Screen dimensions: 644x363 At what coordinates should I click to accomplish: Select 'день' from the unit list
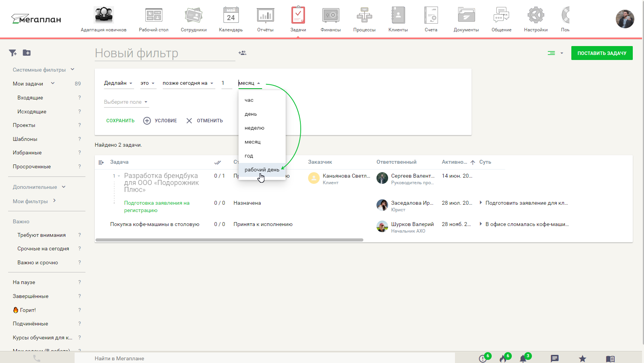point(262,114)
